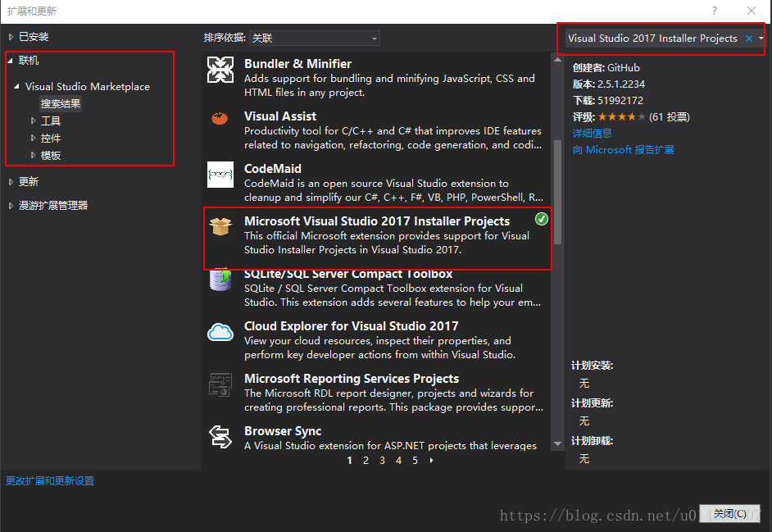The width and height of the screenshot is (772, 532).
Task: Click the Installer Projects box icon
Action: [220, 226]
